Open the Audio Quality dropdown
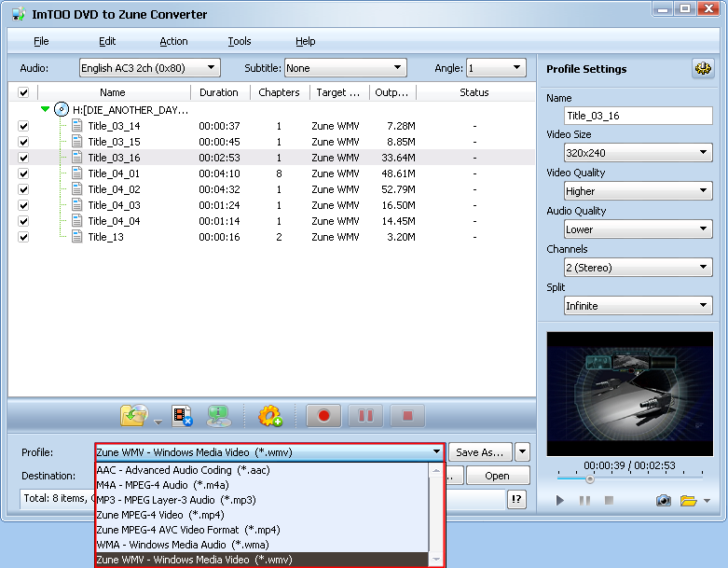The height and width of the screenshot is (568, 728). click(639, 229)
